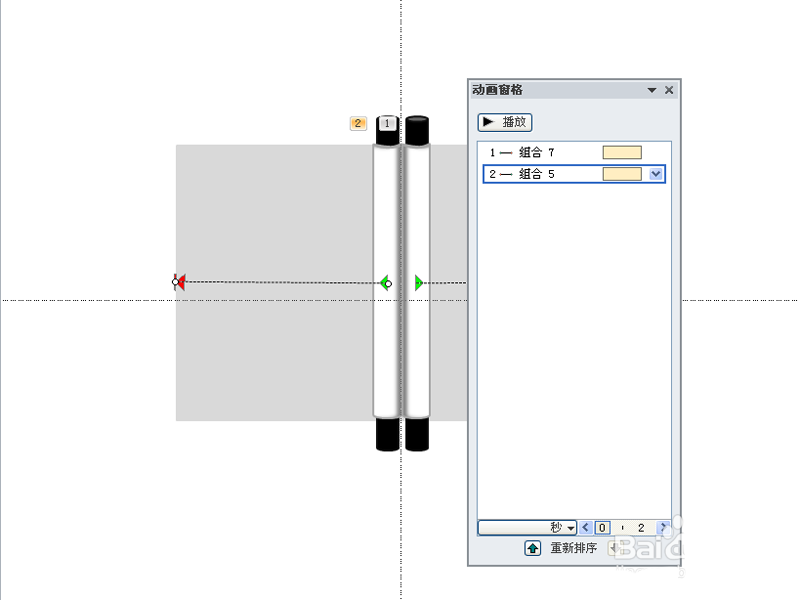Click the red motion path end arrow
This screenshot has height=600, width=800.
[x=179, y=282]
